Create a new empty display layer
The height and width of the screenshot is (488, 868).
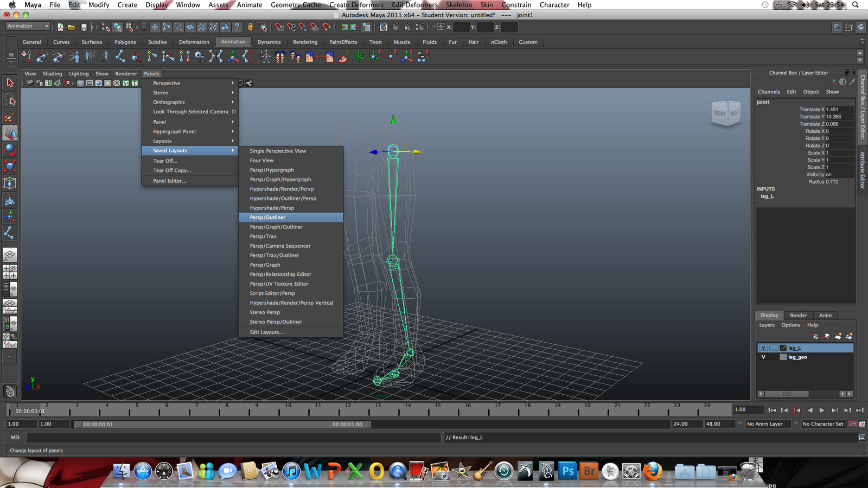click(x=839, y=336)
